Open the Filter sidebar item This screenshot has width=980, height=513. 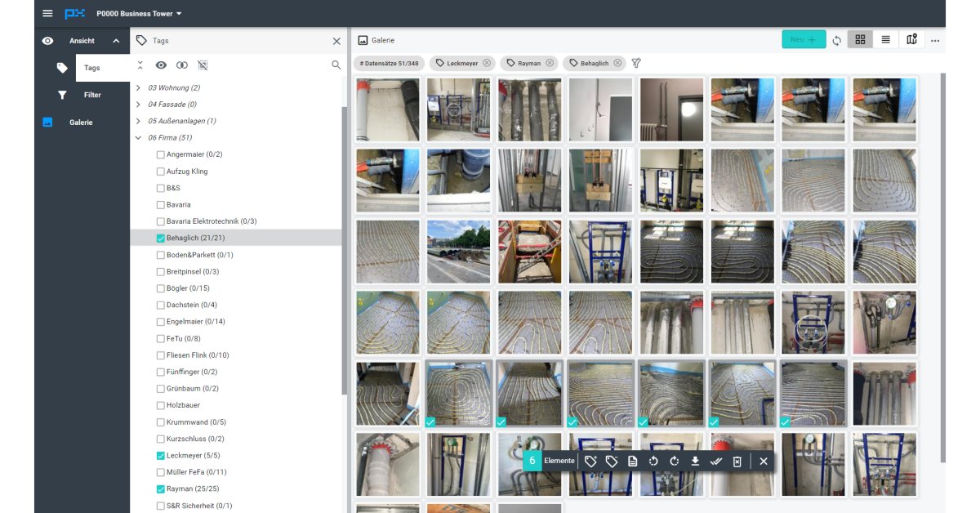click(x=92, y=95)
